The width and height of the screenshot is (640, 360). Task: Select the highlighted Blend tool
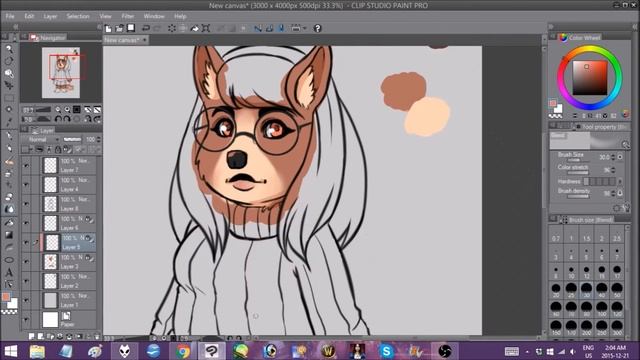point(9,209)
